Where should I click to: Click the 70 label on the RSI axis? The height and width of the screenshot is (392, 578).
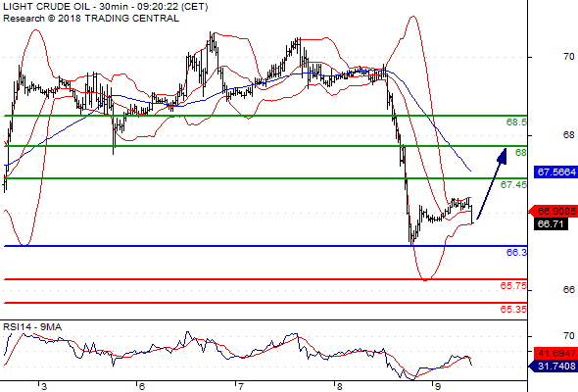tap(569, 336)
